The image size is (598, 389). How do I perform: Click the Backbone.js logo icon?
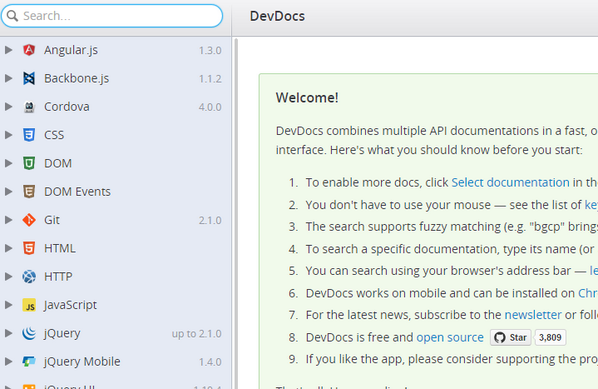click(x=29, y=78)
